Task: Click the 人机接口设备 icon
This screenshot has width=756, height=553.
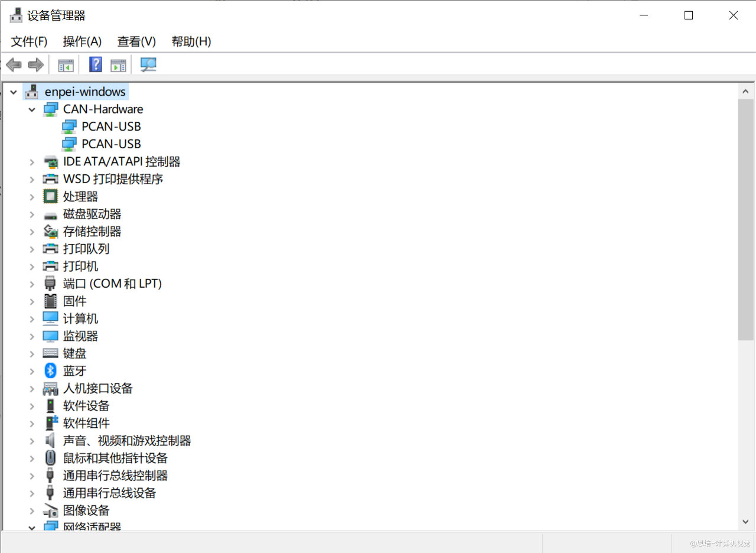Action: point(51,389)
